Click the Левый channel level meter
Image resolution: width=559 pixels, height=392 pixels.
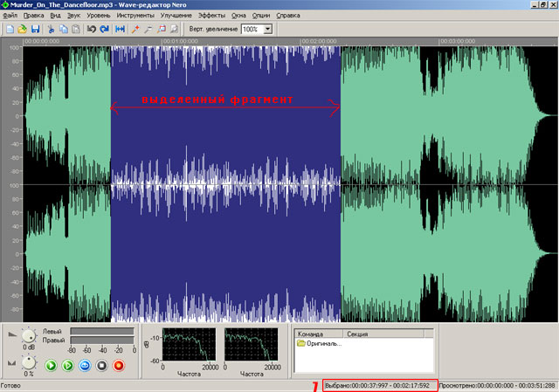102,332
